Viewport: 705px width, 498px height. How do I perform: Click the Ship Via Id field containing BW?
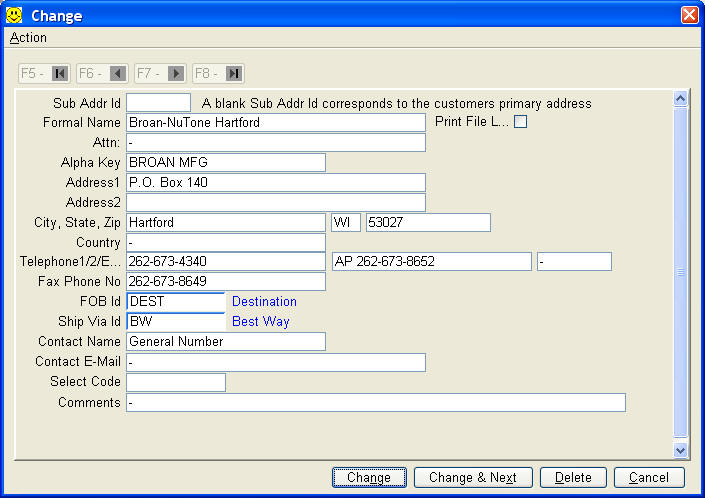point(176,321)
